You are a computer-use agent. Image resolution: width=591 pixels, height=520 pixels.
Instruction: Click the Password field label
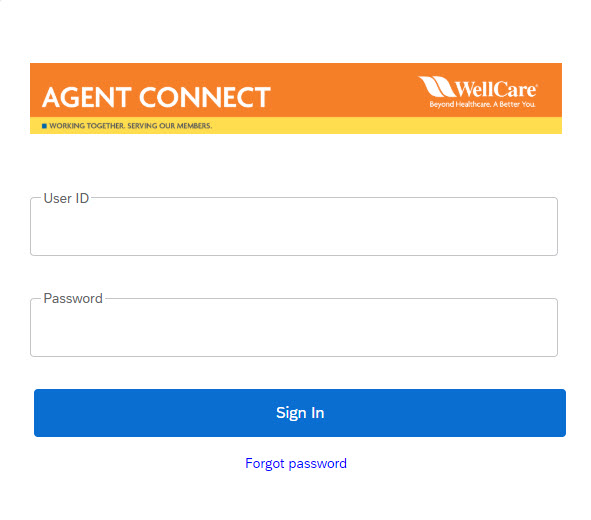coord(73,298)
